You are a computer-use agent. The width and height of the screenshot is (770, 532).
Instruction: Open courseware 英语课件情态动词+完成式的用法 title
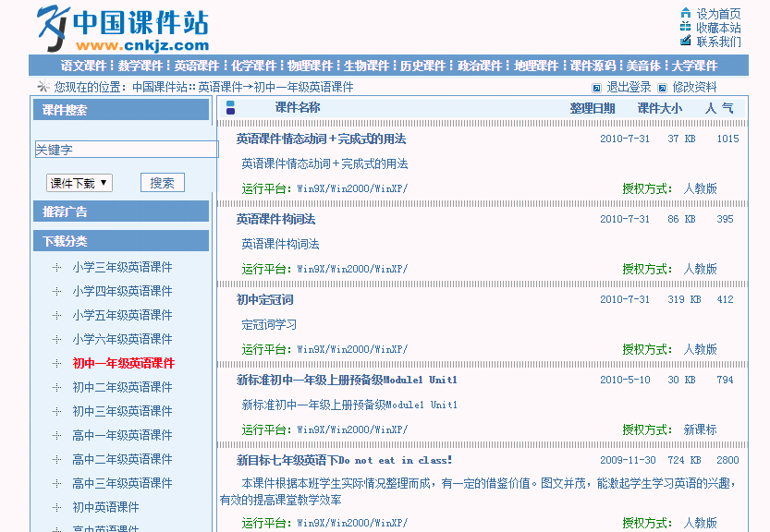coord(321,139)
